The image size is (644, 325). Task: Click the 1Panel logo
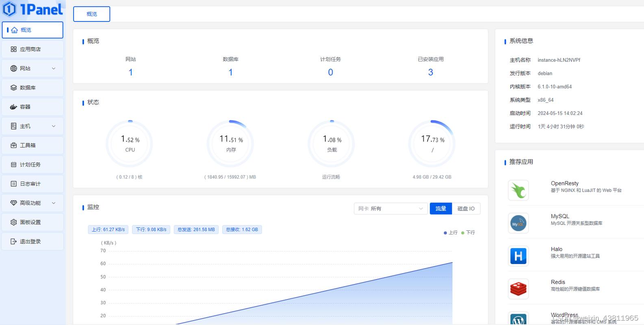[x=33, y=9]
